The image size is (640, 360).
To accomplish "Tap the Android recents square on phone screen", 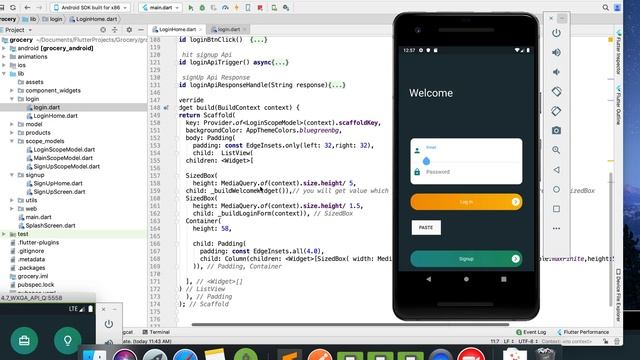I will (x=504, y=279).
